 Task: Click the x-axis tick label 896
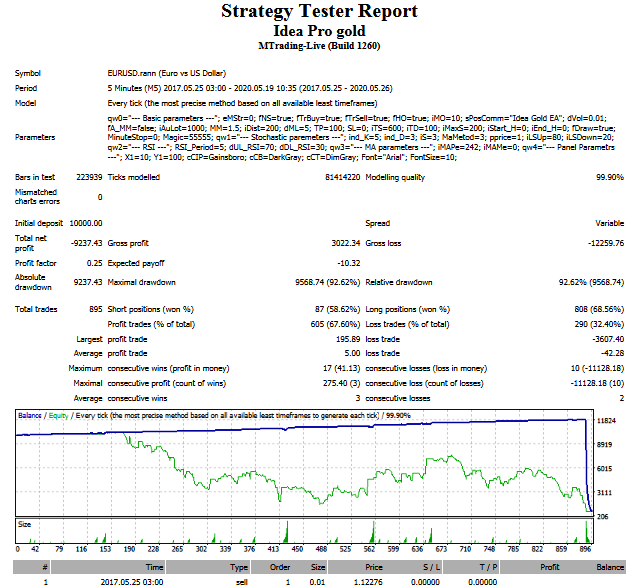tap(585, 549)
